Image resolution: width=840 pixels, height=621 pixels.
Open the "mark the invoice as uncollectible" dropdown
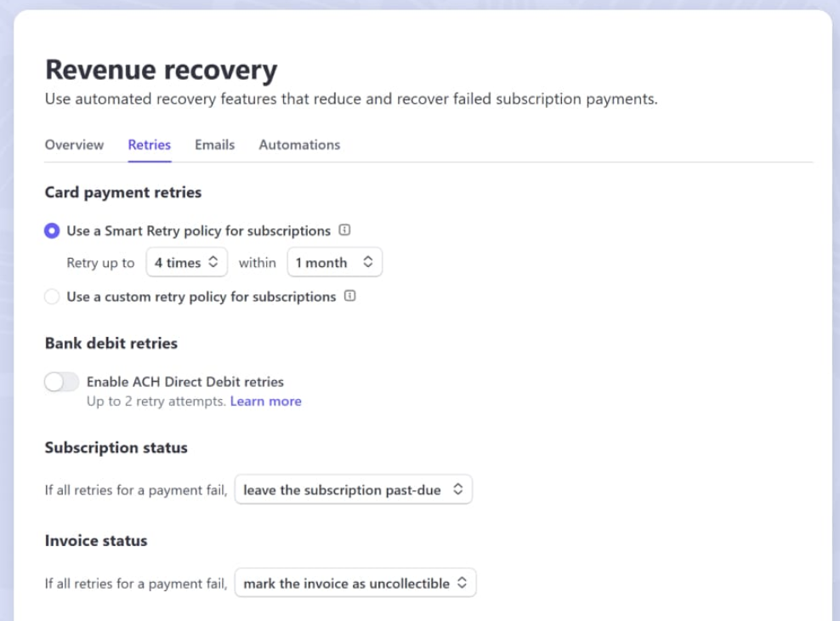[x=355, y=583]
